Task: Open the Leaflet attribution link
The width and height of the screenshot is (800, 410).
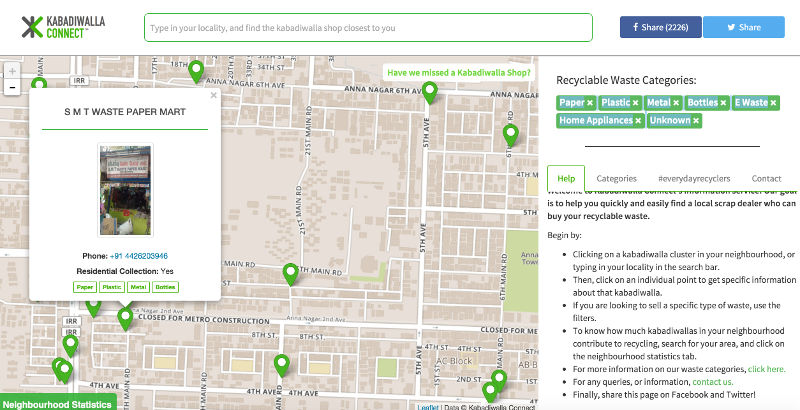Action: click(x=428, y=407)
